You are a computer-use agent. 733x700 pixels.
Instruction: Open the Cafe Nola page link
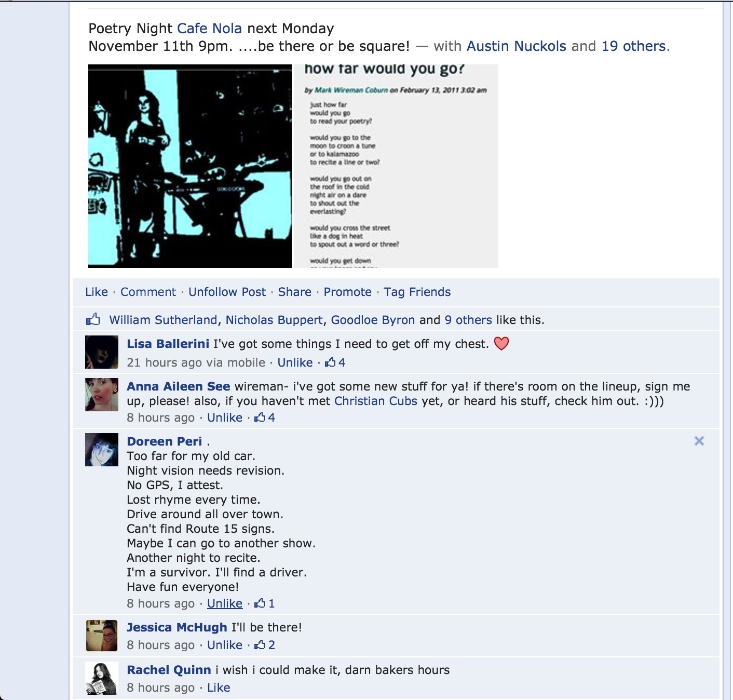point(210,29)
